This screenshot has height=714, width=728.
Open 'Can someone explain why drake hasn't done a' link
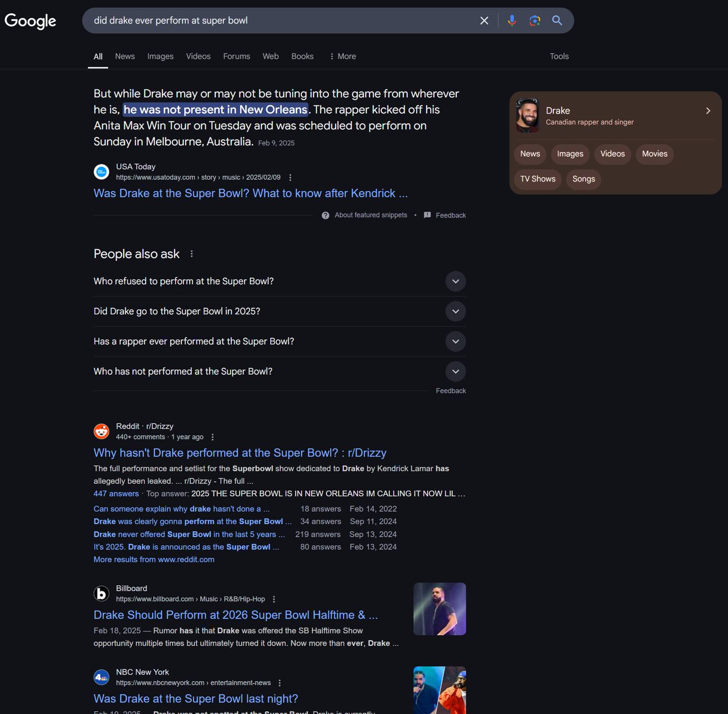[x=182, y=509]
